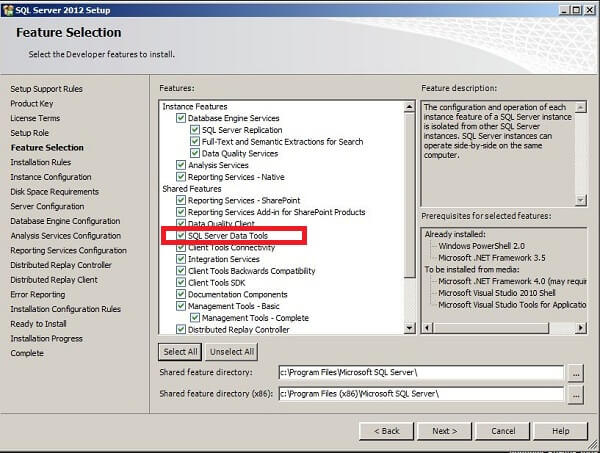Select Microsoft Visual Studio Tools for Applications prerequisite
The width and height of the screenshot is (600, 453).
pyautogui.click(x=512, y=305)
